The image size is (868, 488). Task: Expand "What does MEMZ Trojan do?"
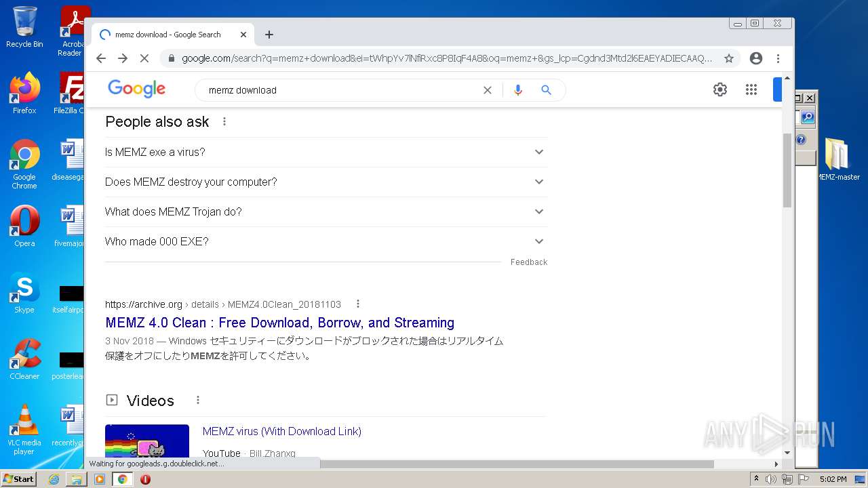326,211
